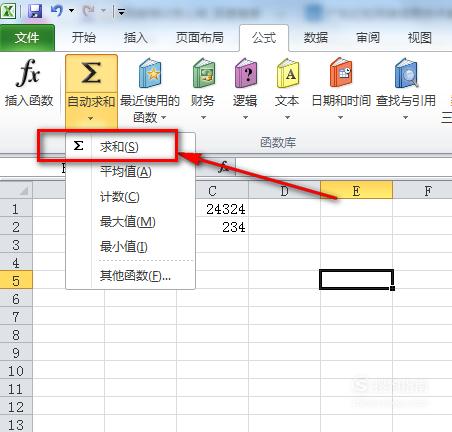Viewport: 452px width, 432px height.
Task: Click the cell containing 24324
Action: [x=221, y=209]
